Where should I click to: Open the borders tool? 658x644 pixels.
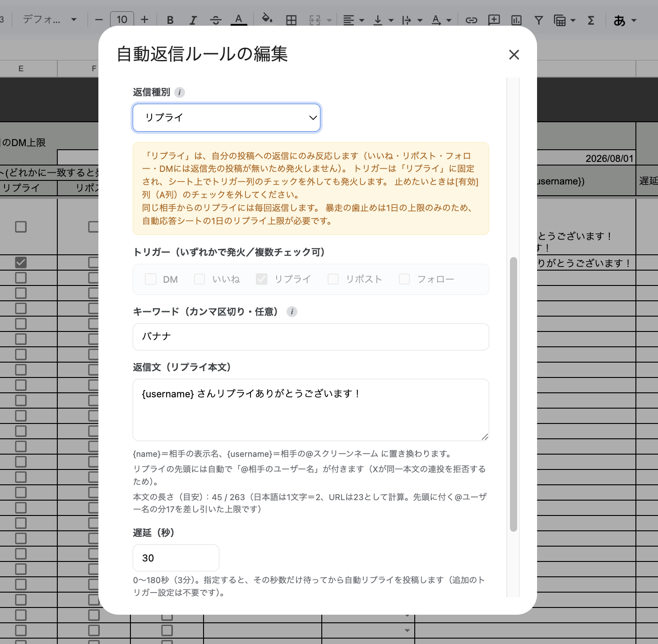point(292,20)
